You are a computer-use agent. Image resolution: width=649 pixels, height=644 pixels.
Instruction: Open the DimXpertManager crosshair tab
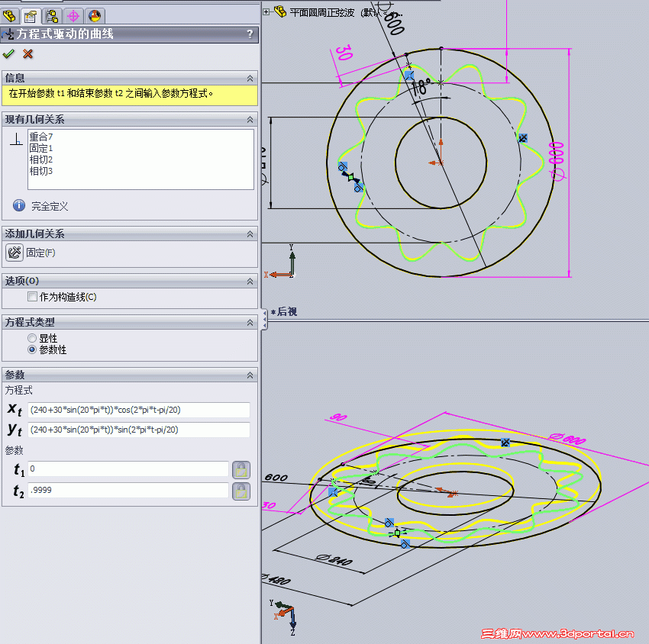click(73, 15)
